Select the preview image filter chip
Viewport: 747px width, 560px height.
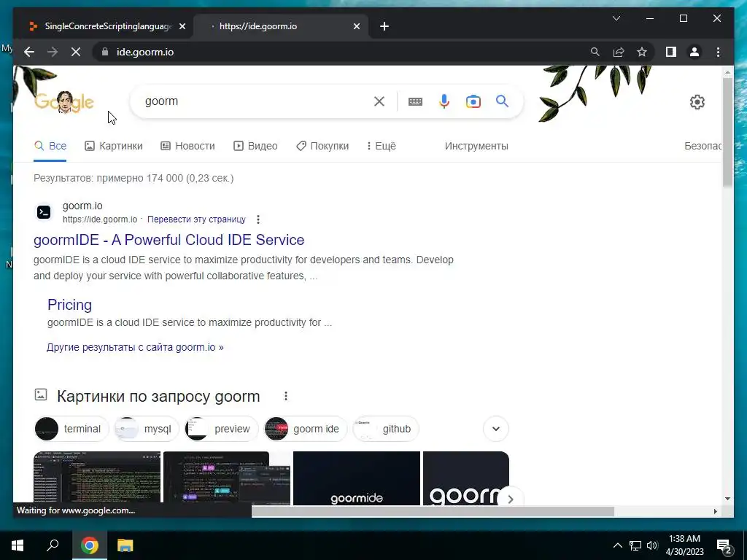221,429
